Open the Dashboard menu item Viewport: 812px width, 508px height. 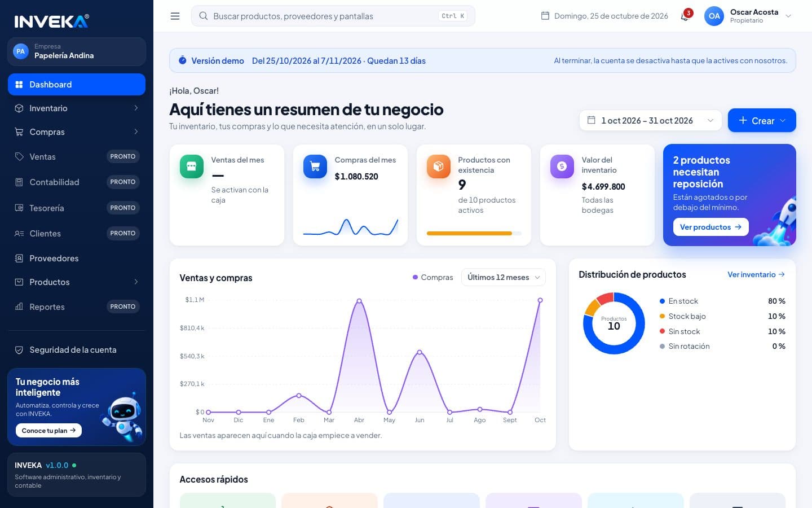(x=77, y=84)
